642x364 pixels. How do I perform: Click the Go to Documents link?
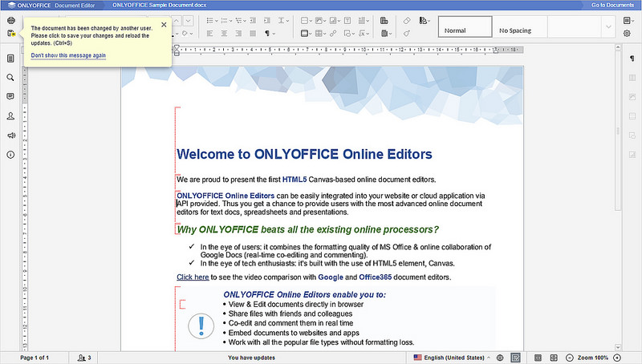[614, 5]
